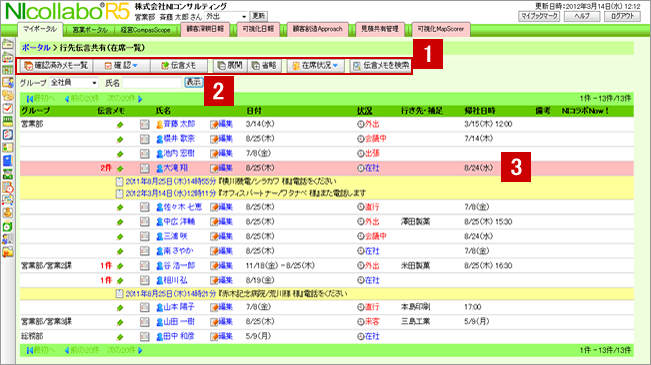Open the 見積共有管理 tab
The image size is (651, 365).
click(x=380, y=29)
